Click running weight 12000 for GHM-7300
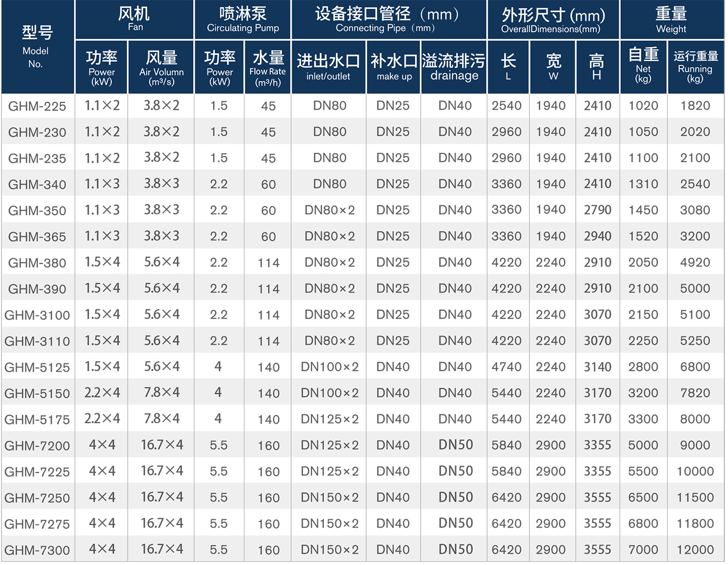 pyautogui.click(x=695, y=550)
